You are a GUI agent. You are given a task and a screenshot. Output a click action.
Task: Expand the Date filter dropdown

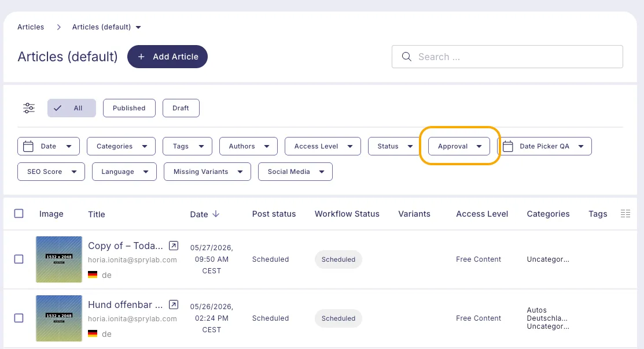(x=49, y=146)
